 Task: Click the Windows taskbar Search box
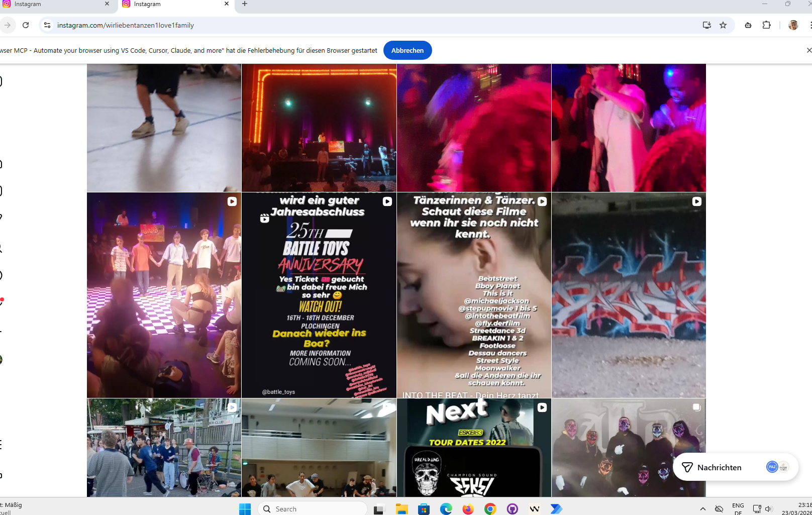tap(313, 509)
